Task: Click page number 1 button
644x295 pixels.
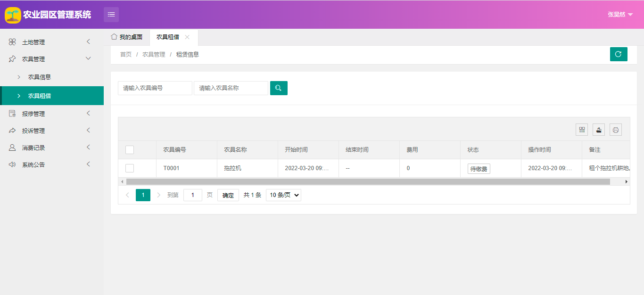Action: [x=143, y=195]
